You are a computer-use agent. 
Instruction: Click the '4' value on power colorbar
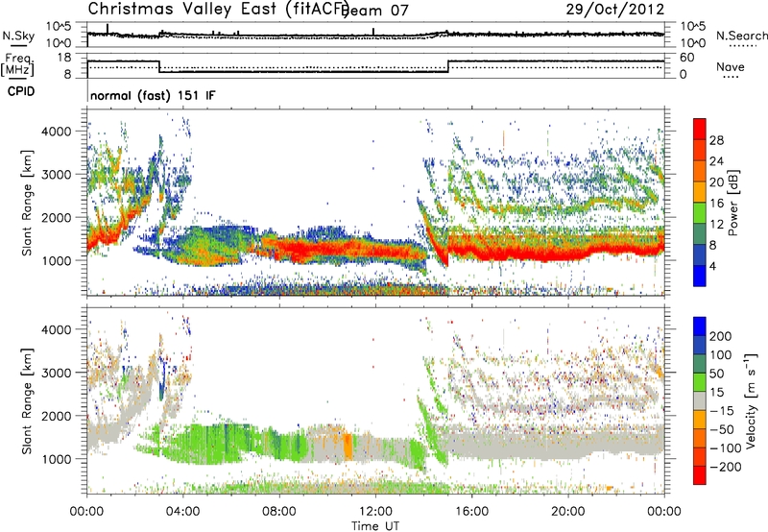pyautogui.click(x=712, y=266)
